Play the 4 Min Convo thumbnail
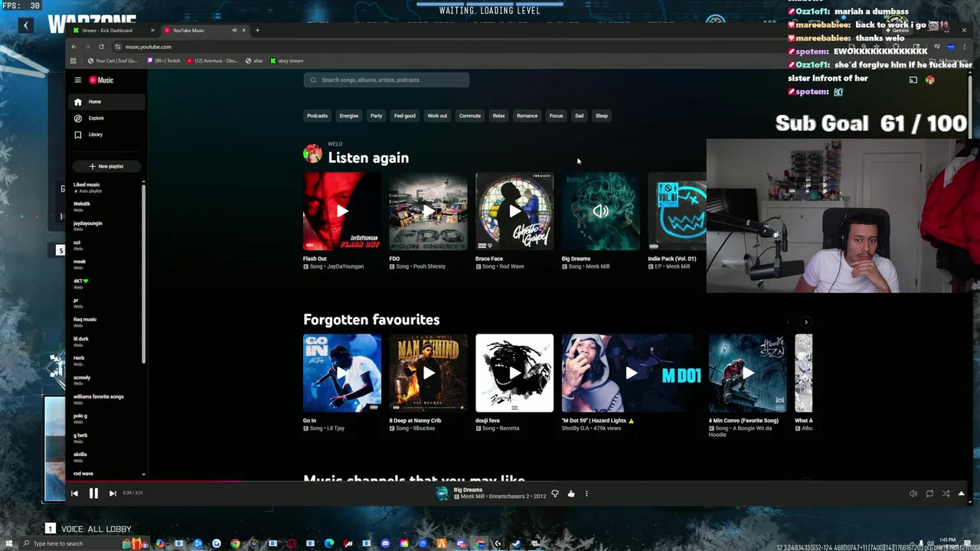The height and width of the screenshot is (551, 980). [x=747, y=373]
